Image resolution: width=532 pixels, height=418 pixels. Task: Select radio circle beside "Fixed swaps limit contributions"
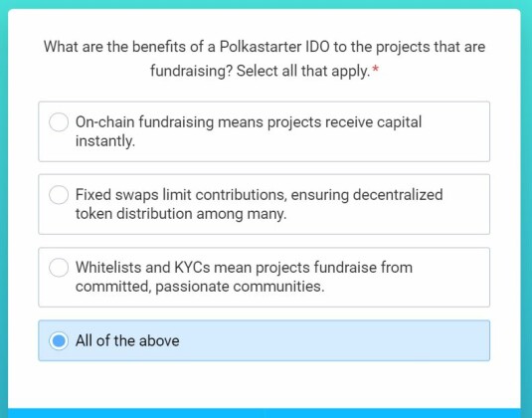point(59,194)
